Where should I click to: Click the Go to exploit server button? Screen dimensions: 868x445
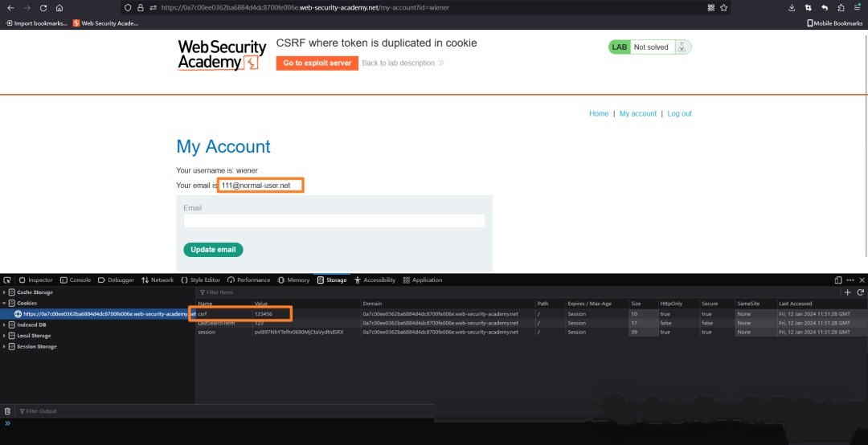[x=317, y=63]
